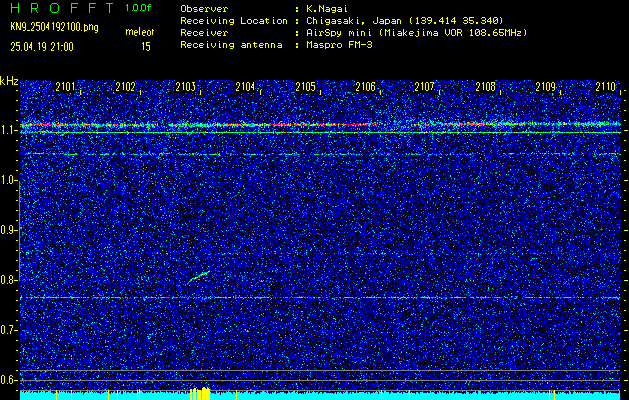The height and width of the screenshot is (400, 629).
Task: Click the 'Receiving antenna' label
Action: coord(231,45)
